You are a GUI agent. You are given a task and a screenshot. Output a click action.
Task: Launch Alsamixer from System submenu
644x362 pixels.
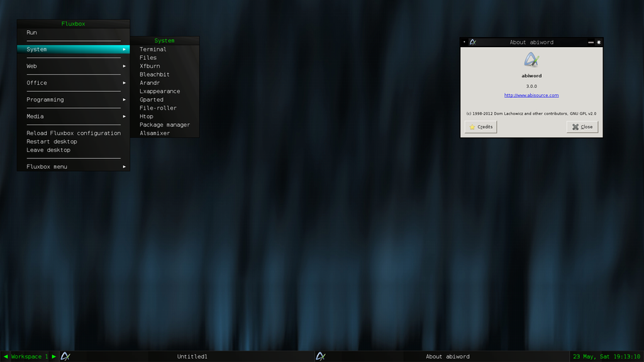[165, 133]
